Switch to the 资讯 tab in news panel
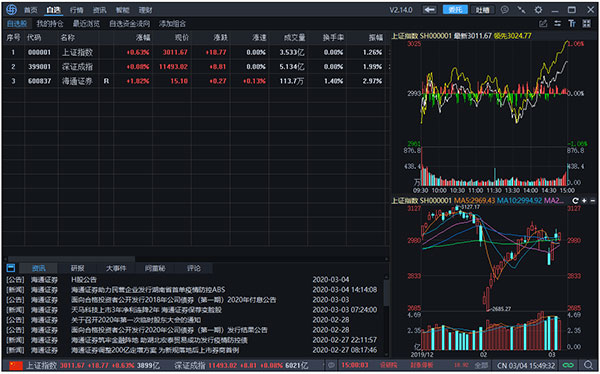The image size is (600, 374). point(38,268)
